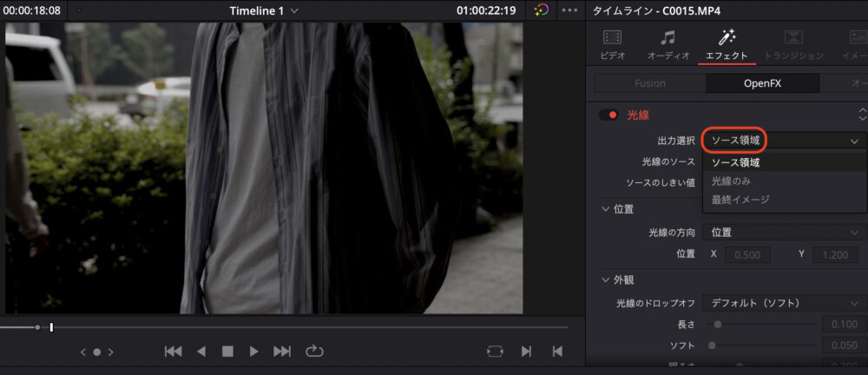This screenshot has height=375, width=868.
Task: Click the stop playback button
Action: point(227,352)
